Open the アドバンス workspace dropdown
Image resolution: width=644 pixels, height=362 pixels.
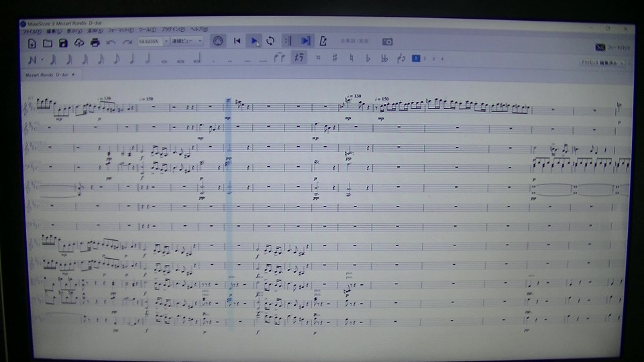[x=602, y=63]
